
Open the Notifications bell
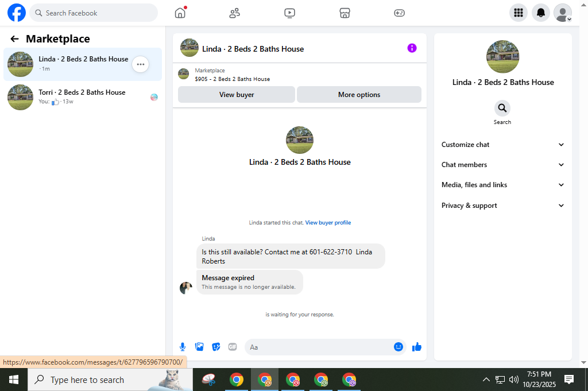(x=541, y=13)
